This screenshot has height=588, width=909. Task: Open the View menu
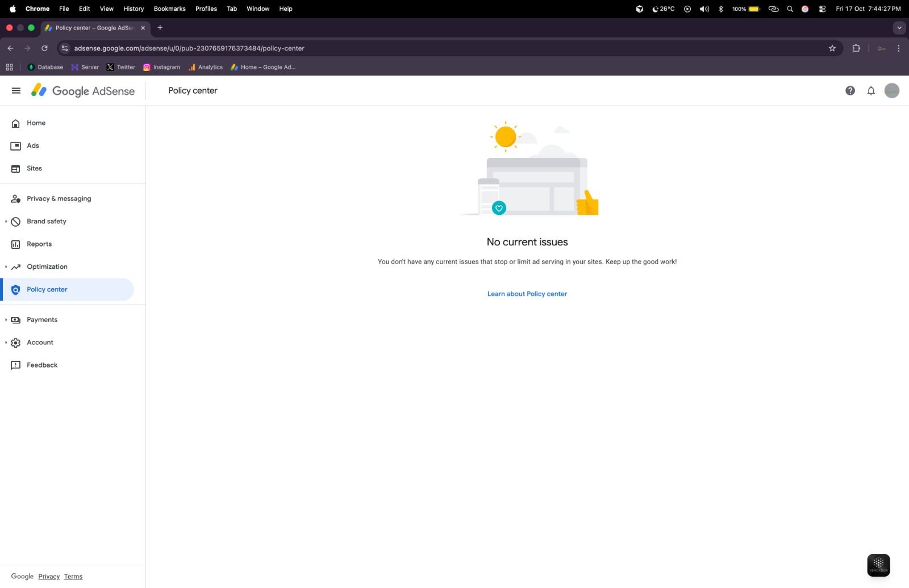coord(107,9)
